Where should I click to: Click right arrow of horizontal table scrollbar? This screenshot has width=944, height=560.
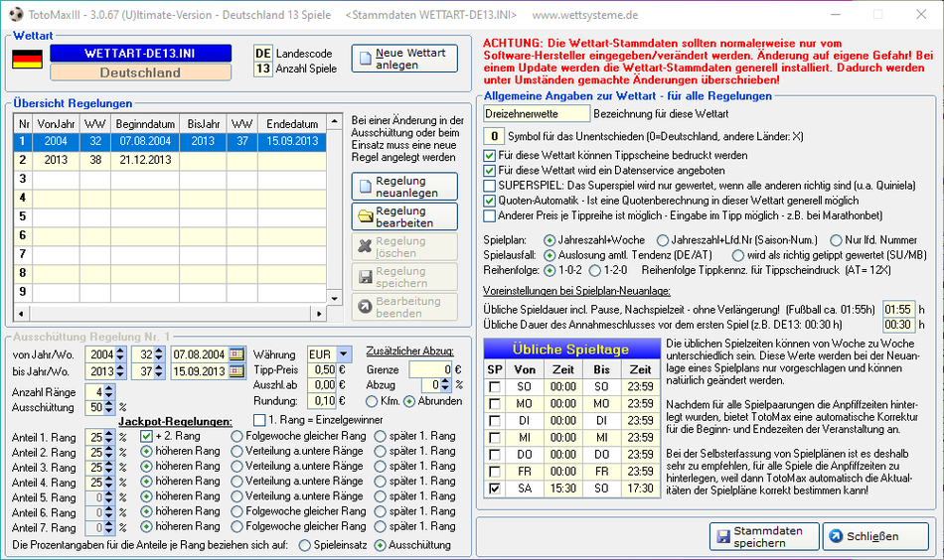319,314
